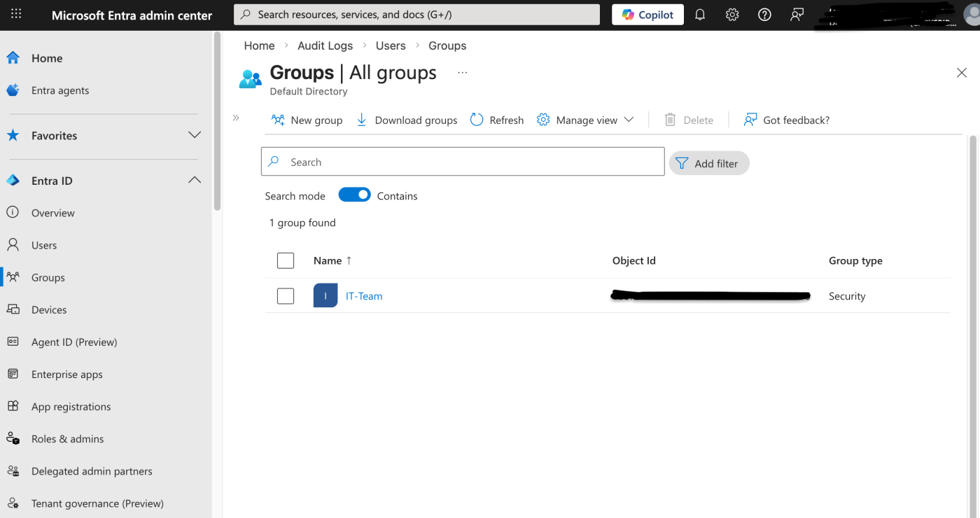Go to Users breadcrumb
Screen dimensions: 980x518
coord(391,45)
